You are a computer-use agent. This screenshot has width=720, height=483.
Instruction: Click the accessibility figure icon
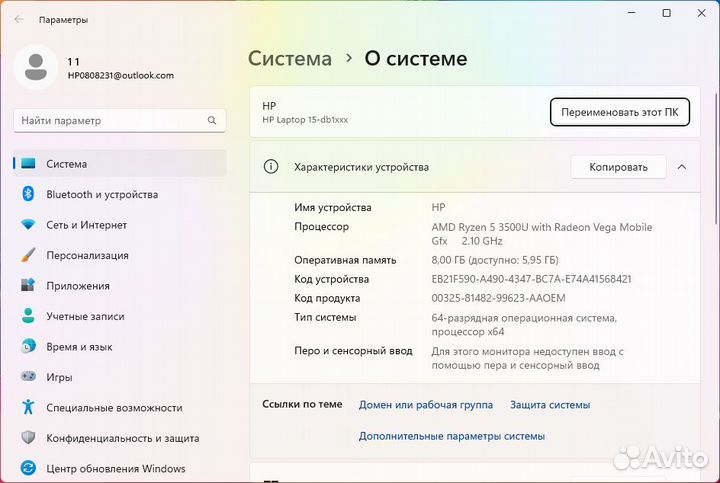(28, 407)
